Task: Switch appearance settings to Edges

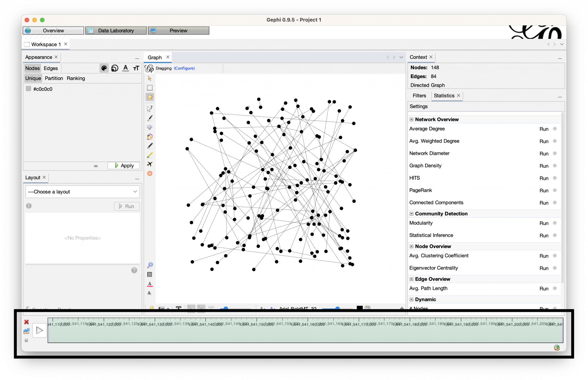Action: pos(51,68)
